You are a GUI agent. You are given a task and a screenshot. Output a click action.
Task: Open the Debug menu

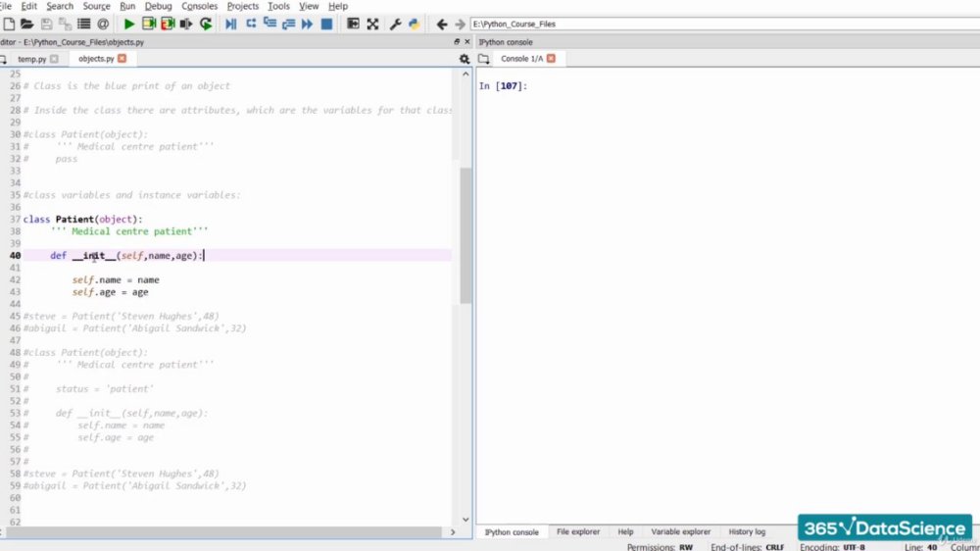[x=158, y=6]
